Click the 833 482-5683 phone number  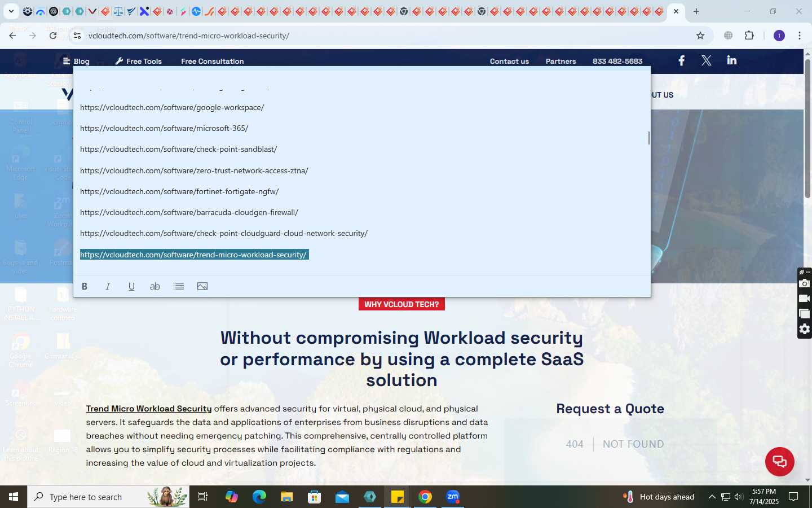[617, 61]
